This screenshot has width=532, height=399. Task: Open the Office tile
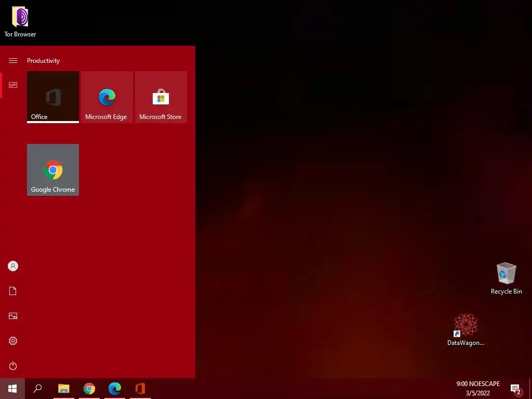tap(53, 97)
